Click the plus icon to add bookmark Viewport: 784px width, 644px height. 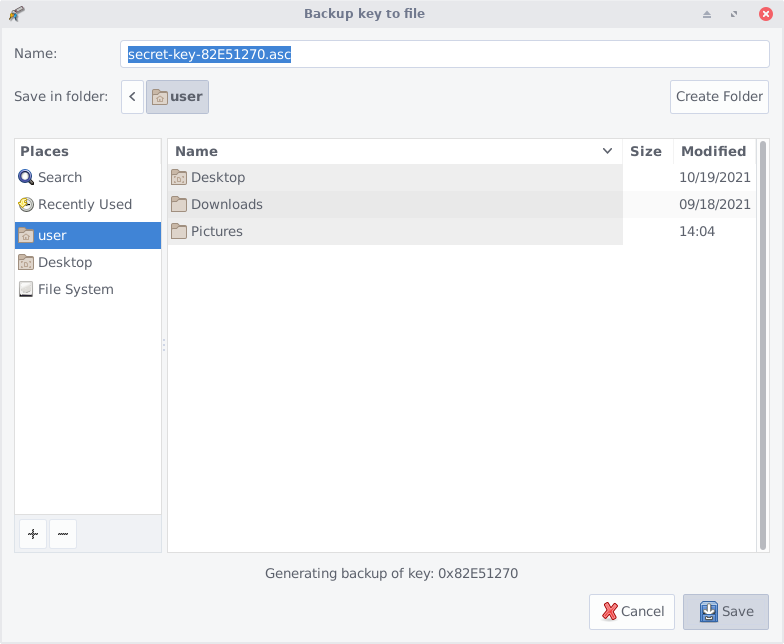point(33,534)
